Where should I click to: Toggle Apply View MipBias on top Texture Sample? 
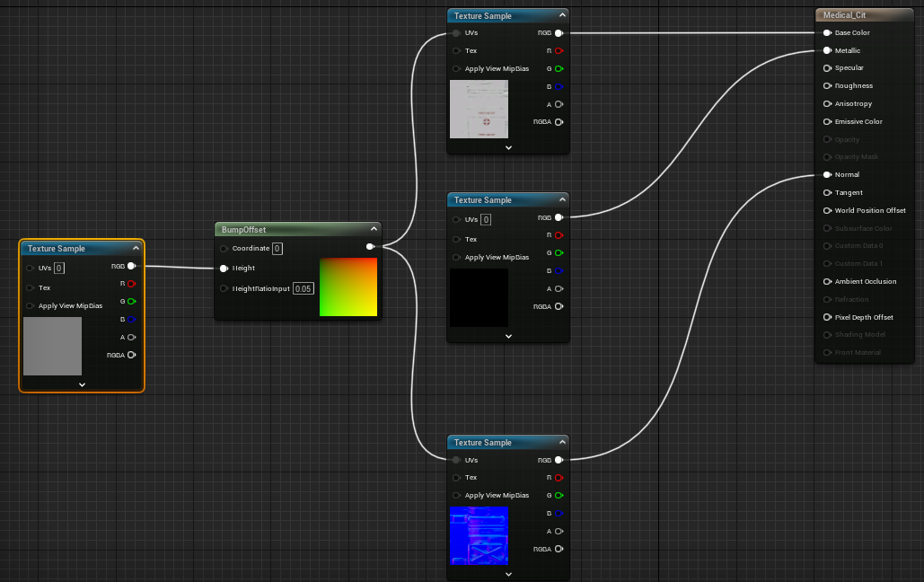456,68
